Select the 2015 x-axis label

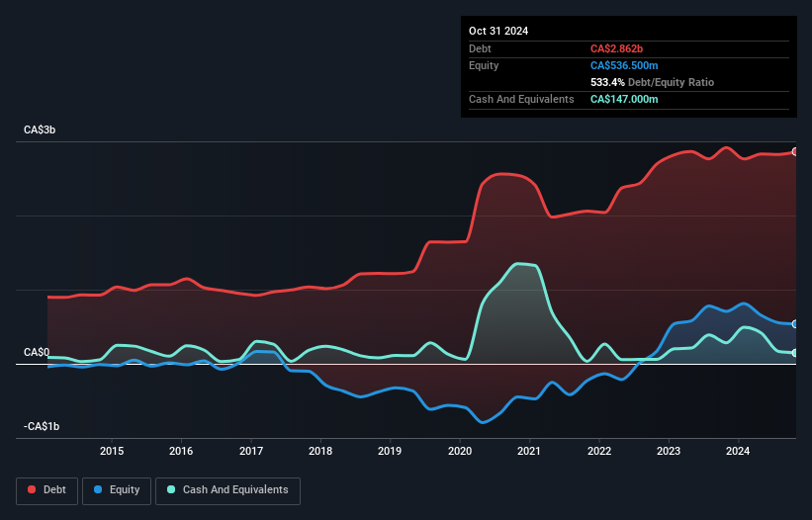[x=112, y=451]
